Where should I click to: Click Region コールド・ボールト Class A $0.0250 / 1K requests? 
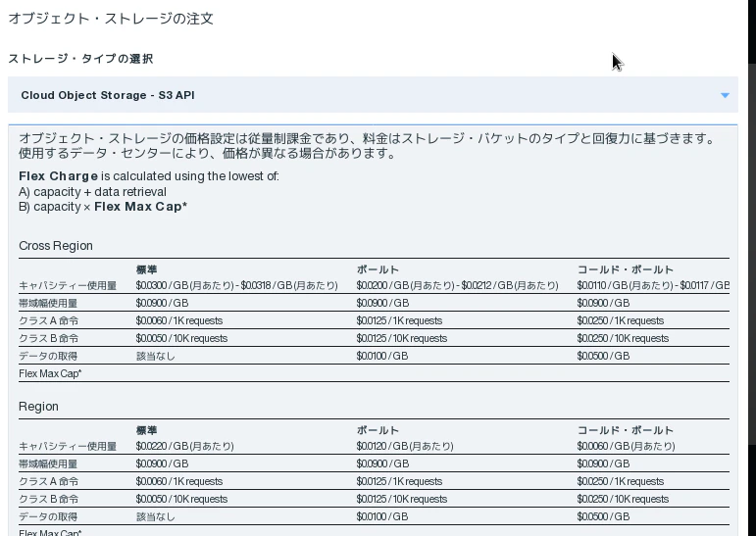click(x=621, y=481)
